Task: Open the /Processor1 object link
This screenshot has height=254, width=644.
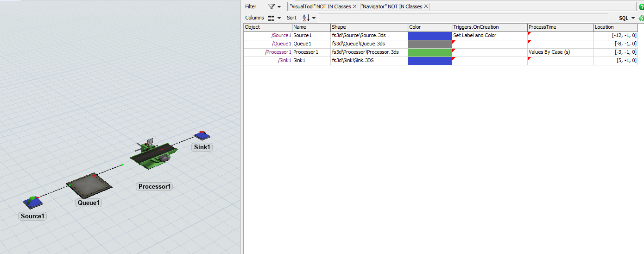Action: (x=278, y=52)
